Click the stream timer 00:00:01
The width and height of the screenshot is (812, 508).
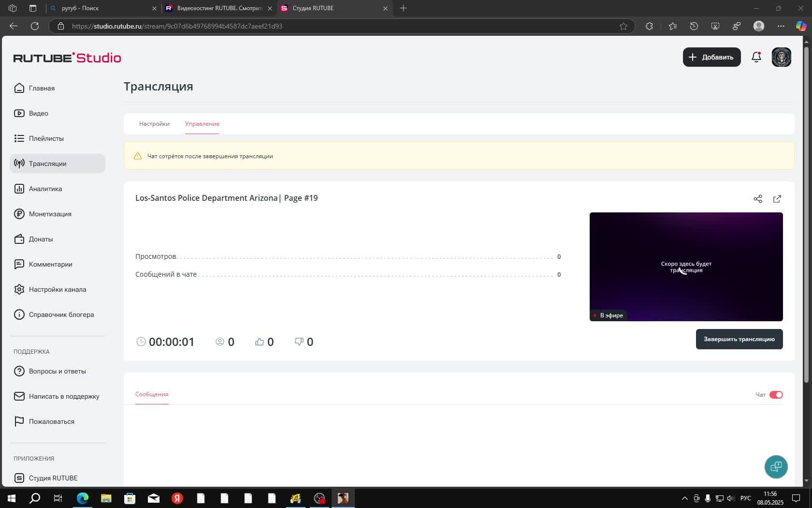point(172,342)
